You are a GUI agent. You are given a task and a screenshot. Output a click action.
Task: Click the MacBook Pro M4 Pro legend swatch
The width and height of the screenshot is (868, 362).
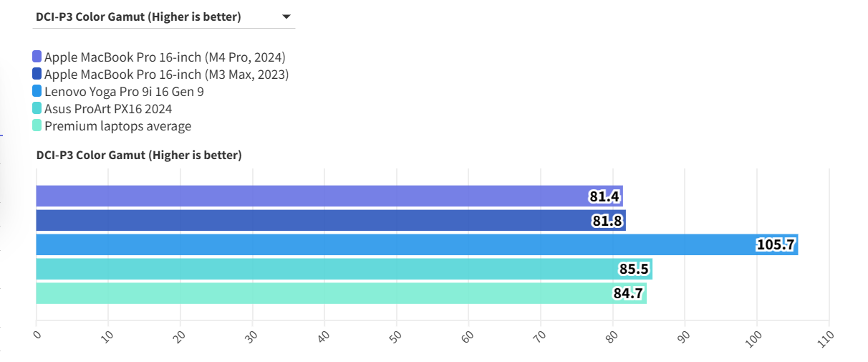pos(37,57)
